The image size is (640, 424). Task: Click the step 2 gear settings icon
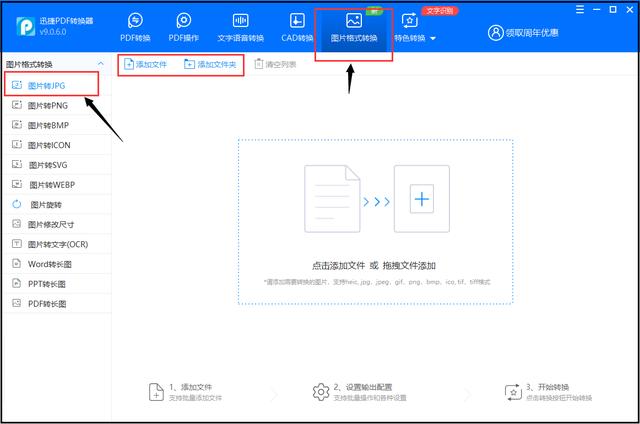pyautogui.click(x=321, y=392)
